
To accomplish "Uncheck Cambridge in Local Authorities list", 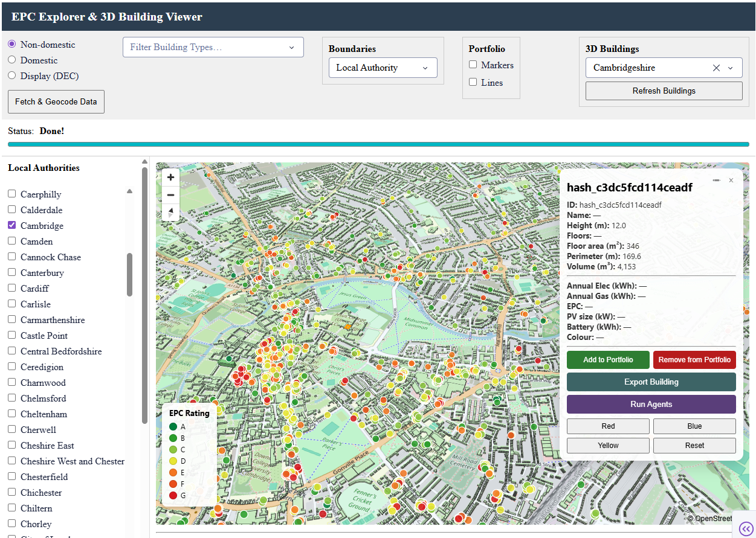I will 13,225.
